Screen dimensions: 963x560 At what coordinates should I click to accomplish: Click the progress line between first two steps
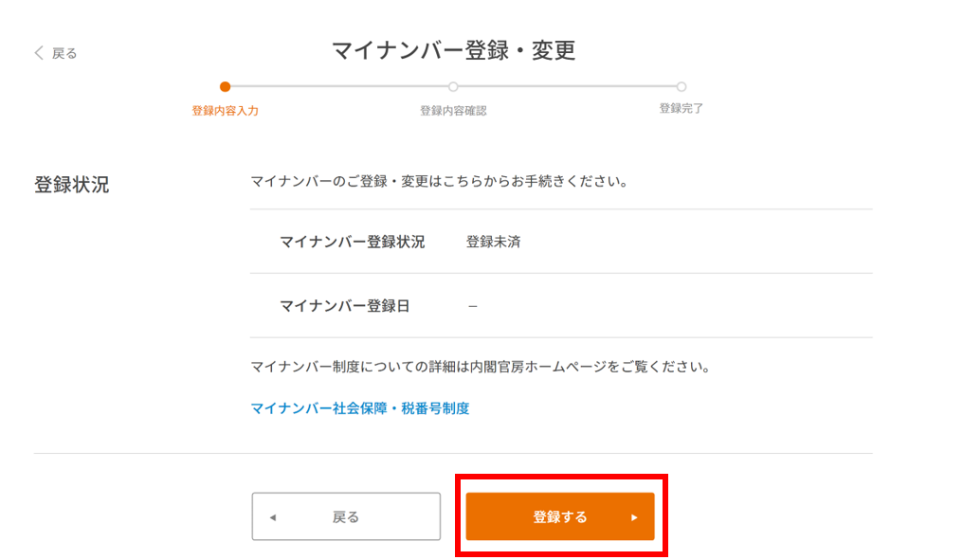point(338,87)
